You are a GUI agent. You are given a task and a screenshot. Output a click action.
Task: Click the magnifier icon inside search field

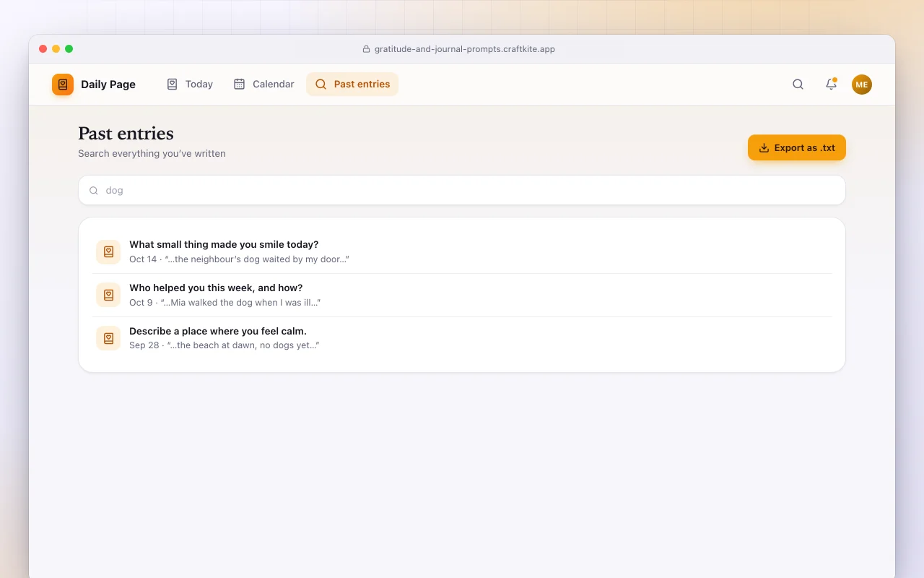click(94, 191)
